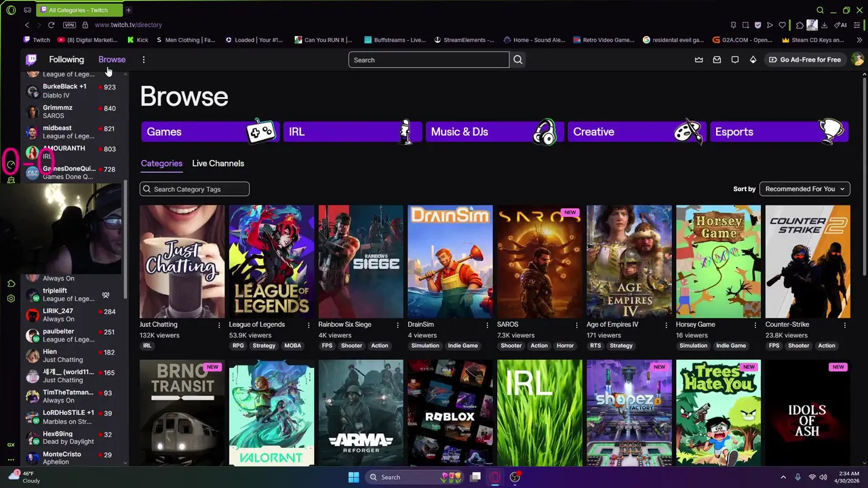
Task: Click the search magnifier button
Action: tap(518, 60)
